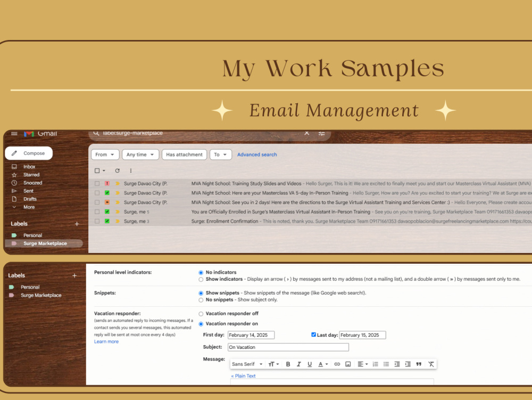
Task: Toggle underline formatting
Action: point(310,364)
